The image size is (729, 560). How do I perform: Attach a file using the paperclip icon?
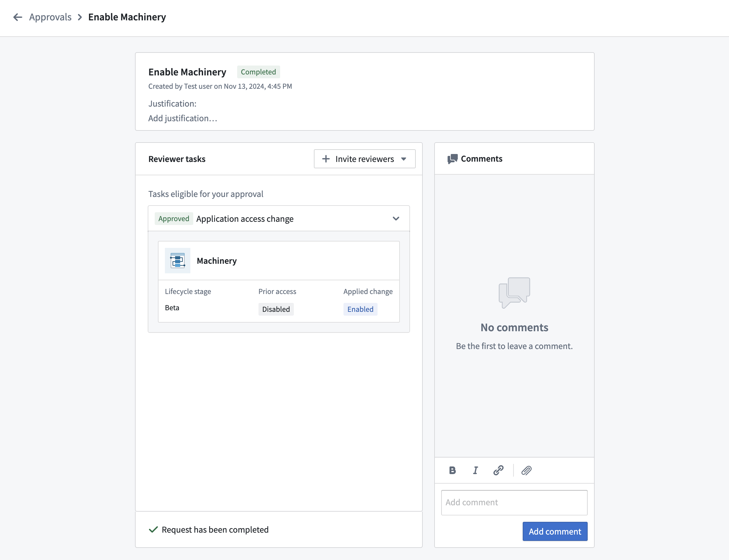pyautogui.click(x=526, y=470)
